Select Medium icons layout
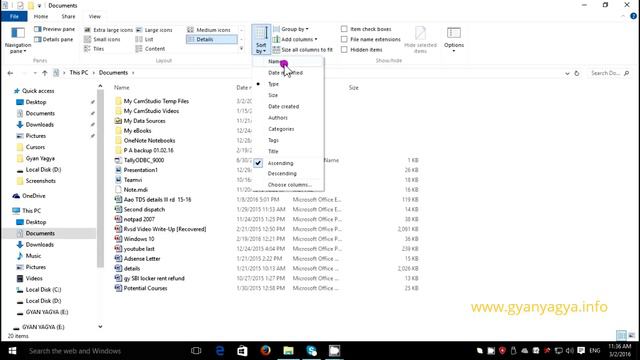The height and width of the screenshot is (360, 640). coord(209,30)
